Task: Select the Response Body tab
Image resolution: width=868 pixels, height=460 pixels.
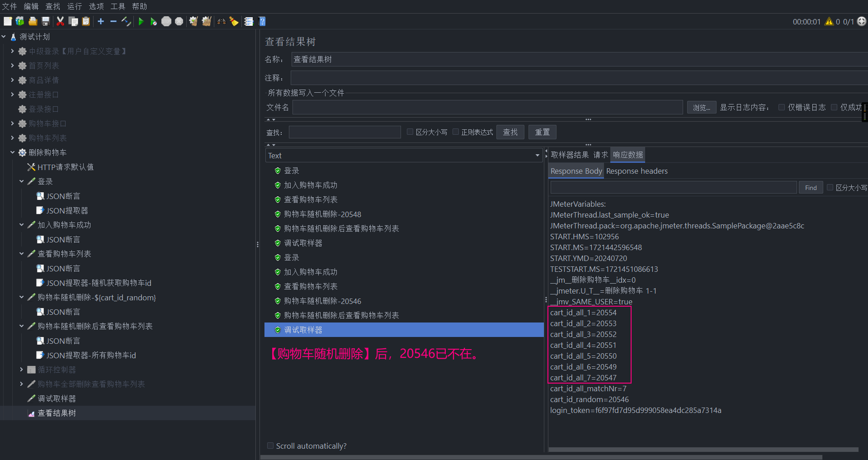Action: pos(576,171)
